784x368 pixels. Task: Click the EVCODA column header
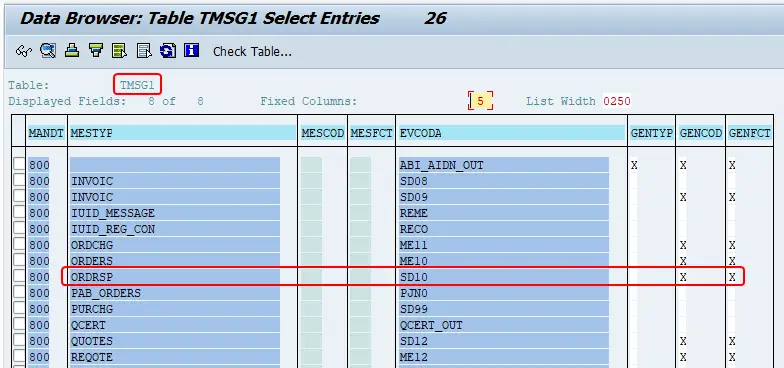512,133
